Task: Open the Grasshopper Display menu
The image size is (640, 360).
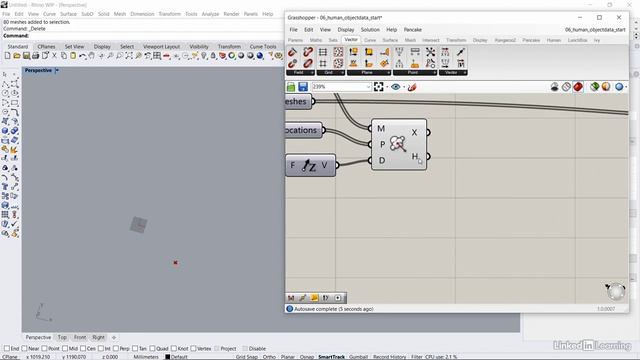Action: [x=346, y=30]
